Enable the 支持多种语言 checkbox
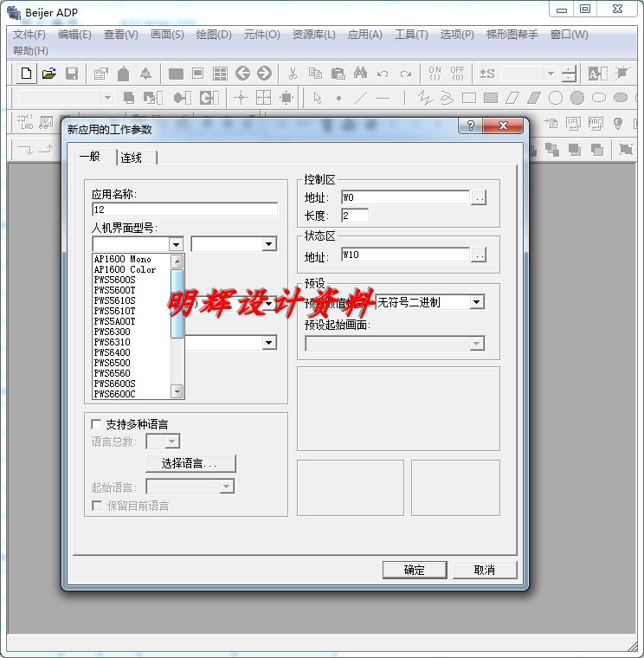 pyautogui.click(x=96, y=424)
